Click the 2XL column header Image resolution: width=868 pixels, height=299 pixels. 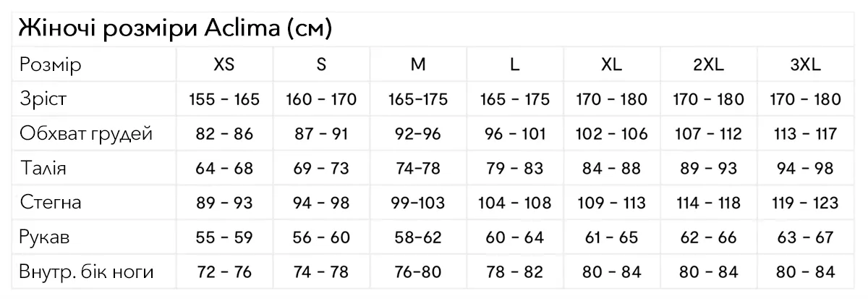coord(708,64)
